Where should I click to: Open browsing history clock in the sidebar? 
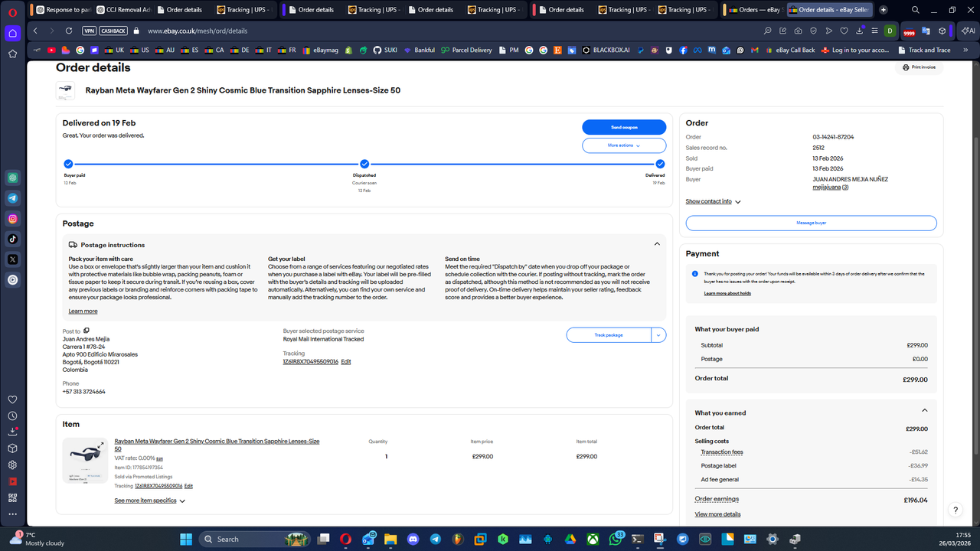click(13, 416)
